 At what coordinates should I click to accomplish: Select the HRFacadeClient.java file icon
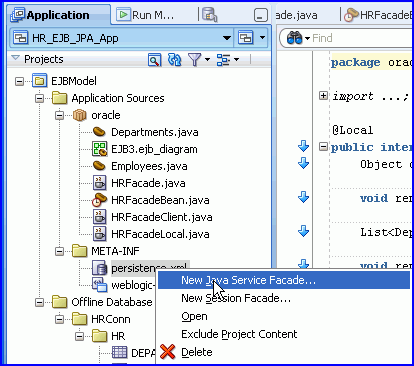tap(99, 217)
